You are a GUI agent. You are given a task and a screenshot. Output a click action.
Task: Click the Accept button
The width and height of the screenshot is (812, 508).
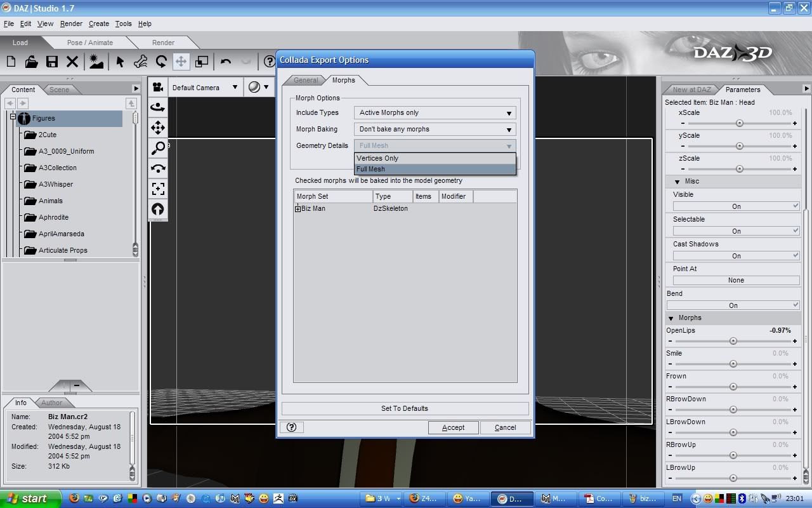coord(453,427)
